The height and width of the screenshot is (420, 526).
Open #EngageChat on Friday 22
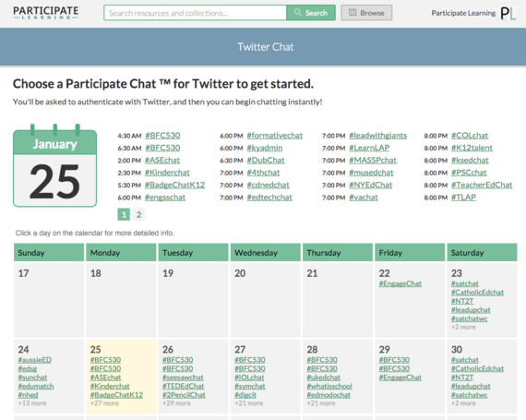(400, 283)
